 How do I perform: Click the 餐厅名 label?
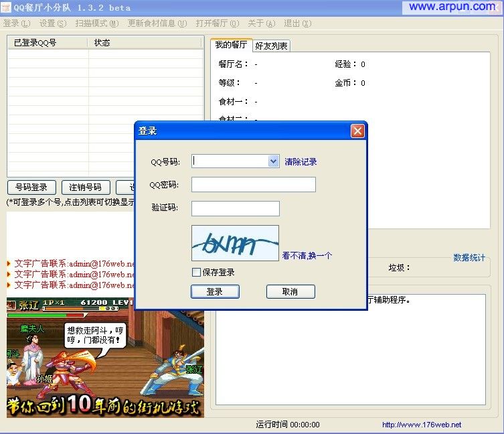pyautogui.click(x=234, y=64)
